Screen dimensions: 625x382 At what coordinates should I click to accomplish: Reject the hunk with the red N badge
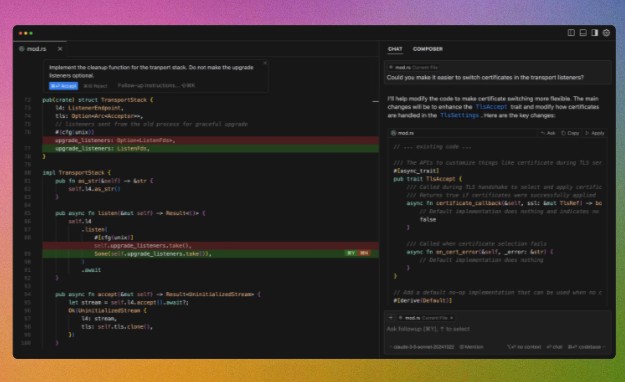coord(364,253)
